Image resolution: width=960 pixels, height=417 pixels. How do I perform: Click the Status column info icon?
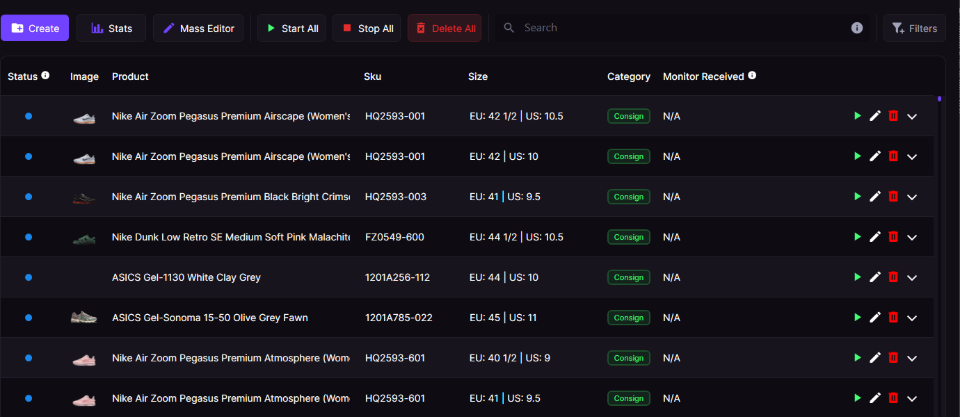click(45, 76)
